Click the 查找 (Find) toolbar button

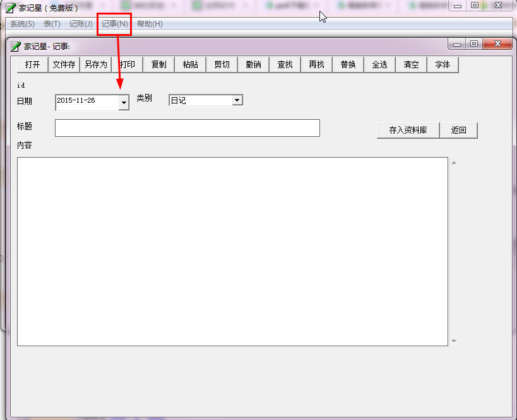click(285, 64)
